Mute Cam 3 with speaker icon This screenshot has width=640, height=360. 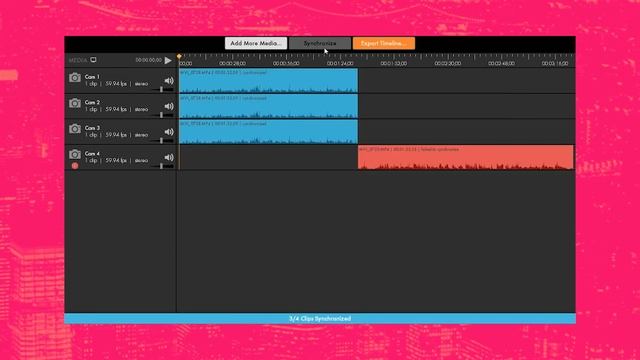click(x=169, y=132)
